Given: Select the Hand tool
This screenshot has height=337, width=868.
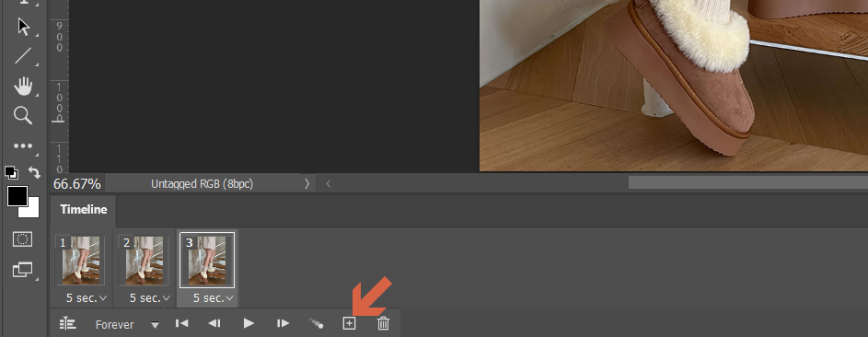Looking at the screenshot, I should (23, 87).
